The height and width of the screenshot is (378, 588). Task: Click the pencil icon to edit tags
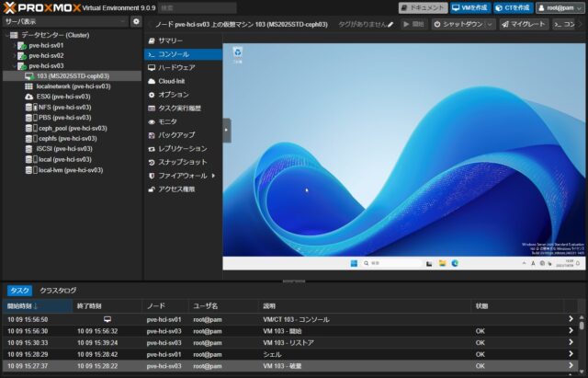point(390,24)
